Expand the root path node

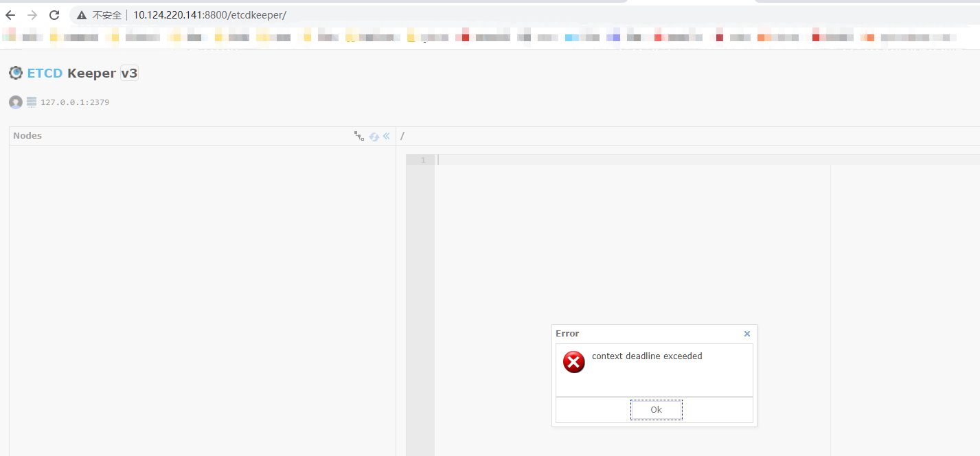(402, 135)
